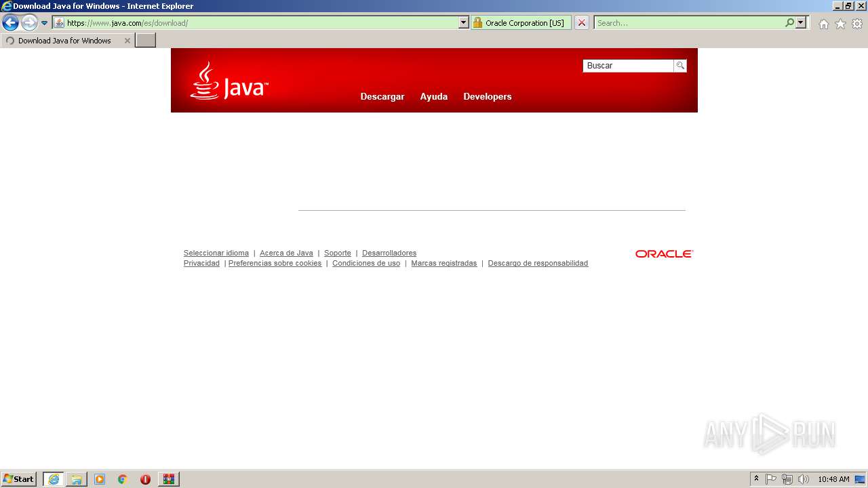Close the Download Java for Windows tab
This screenshot has width=868, height=488.
(x=127, y=41)
